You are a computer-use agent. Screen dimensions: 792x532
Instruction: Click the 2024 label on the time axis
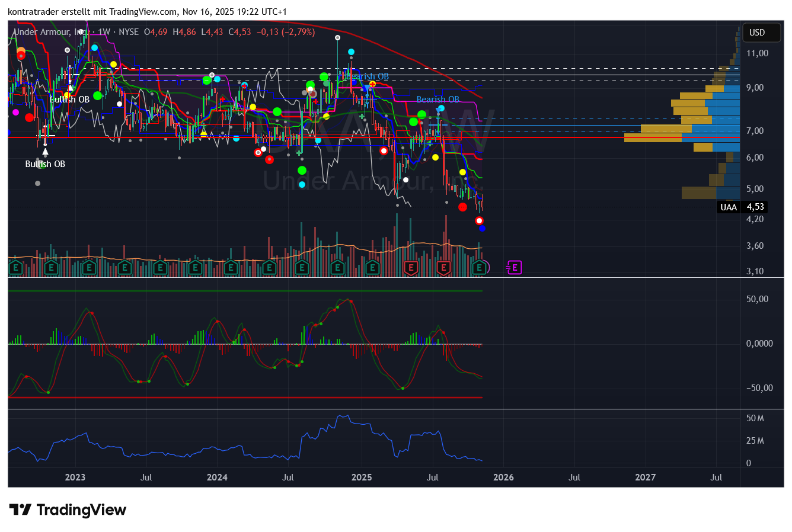[217, 477]
